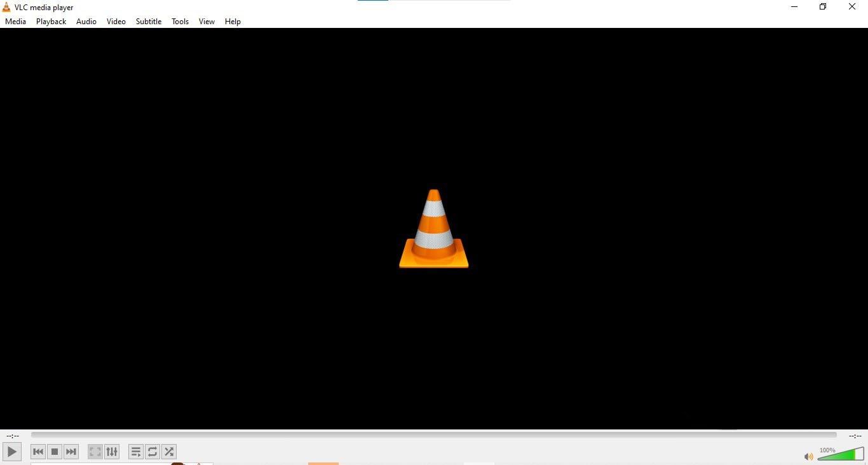Click the large VLC cone logo
The height and width of the screenshot is (465, 868).
pos(434,229)
